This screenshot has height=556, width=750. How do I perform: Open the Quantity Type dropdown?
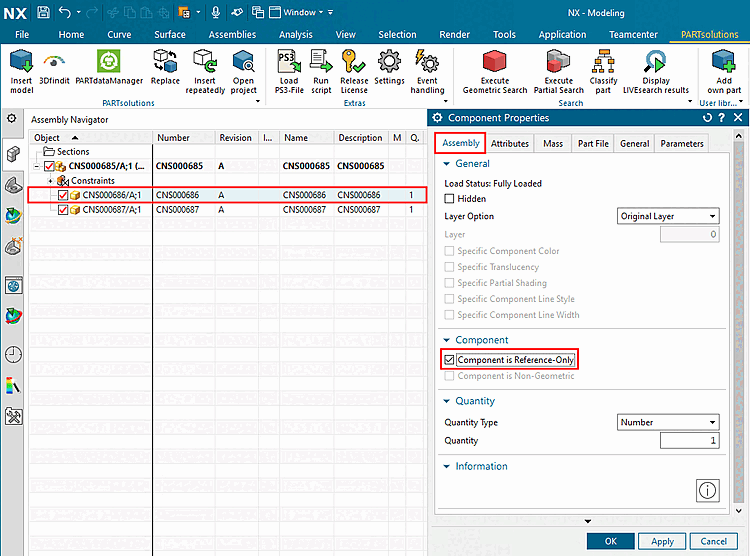tap(668, 422)
